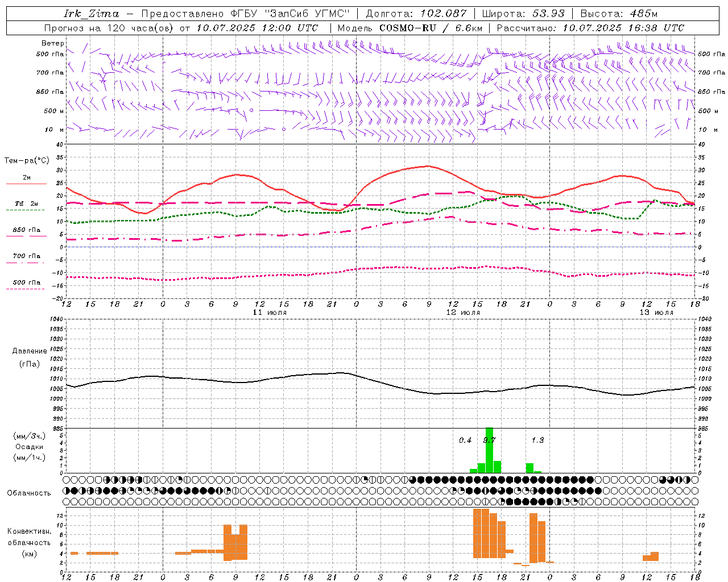Click the dashed line sample under "Td 2м"
The height and width of the screenshot is (582, 728).
[x=25, y=210]
